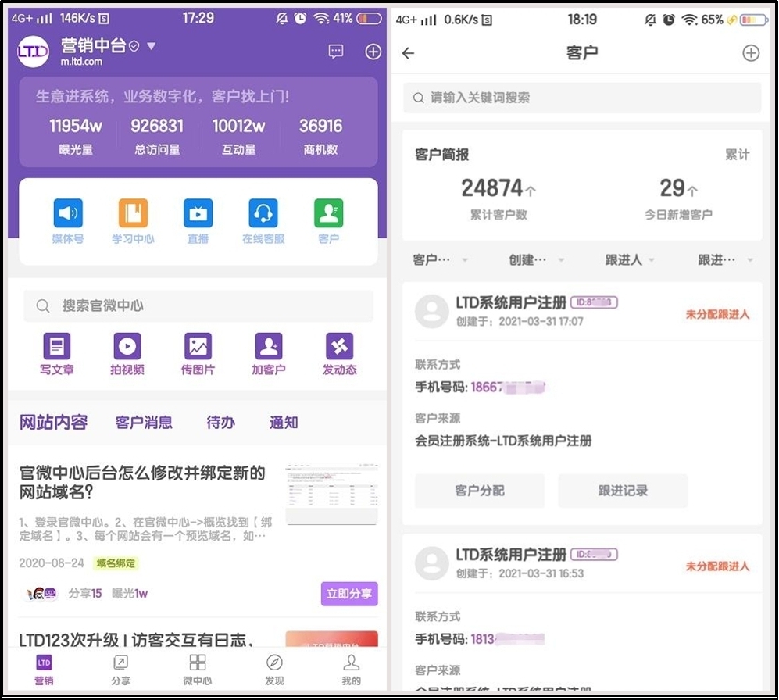
Task: Select the 拍视频 shoot video tool
Action: pyautogui.click(x=127, y=352)
